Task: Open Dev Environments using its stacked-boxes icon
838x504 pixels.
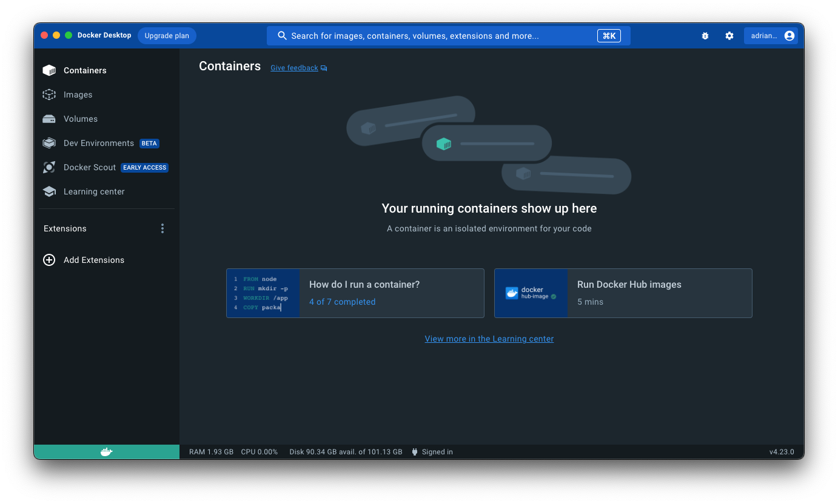Action: (49, 143)
